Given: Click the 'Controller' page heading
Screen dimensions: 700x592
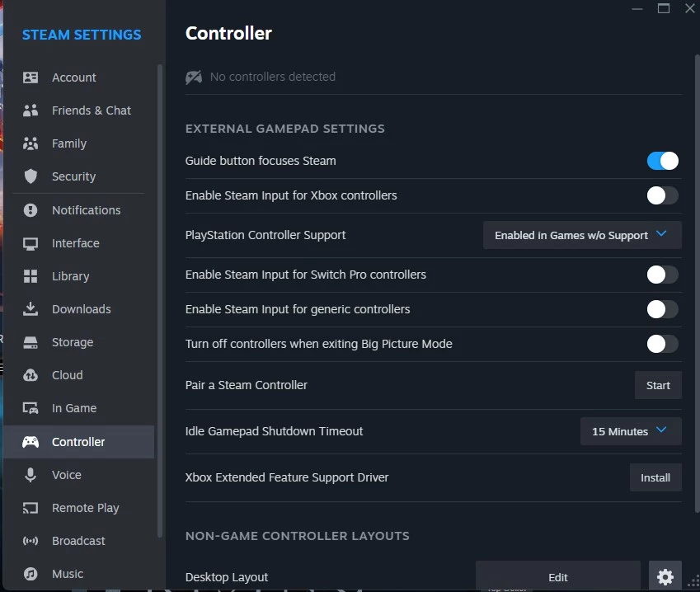Looking at the screenshot, I should point(228,34).
